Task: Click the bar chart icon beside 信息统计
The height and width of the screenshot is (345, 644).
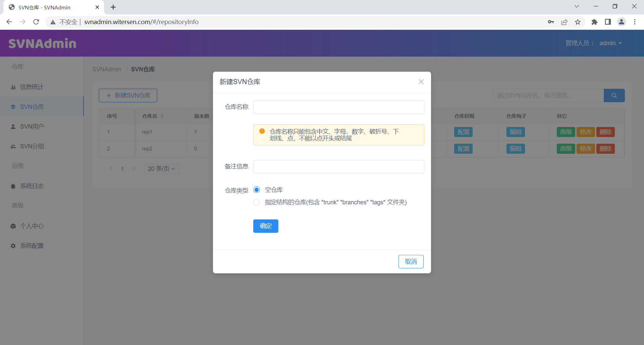Action: pos(13,87)
